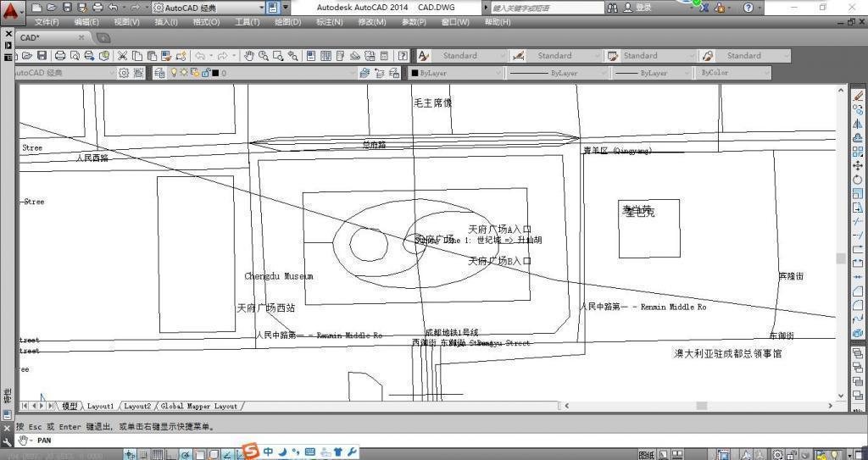Select the Rotate tool in right toolbar
868x460 pixels.
point(858,180)
